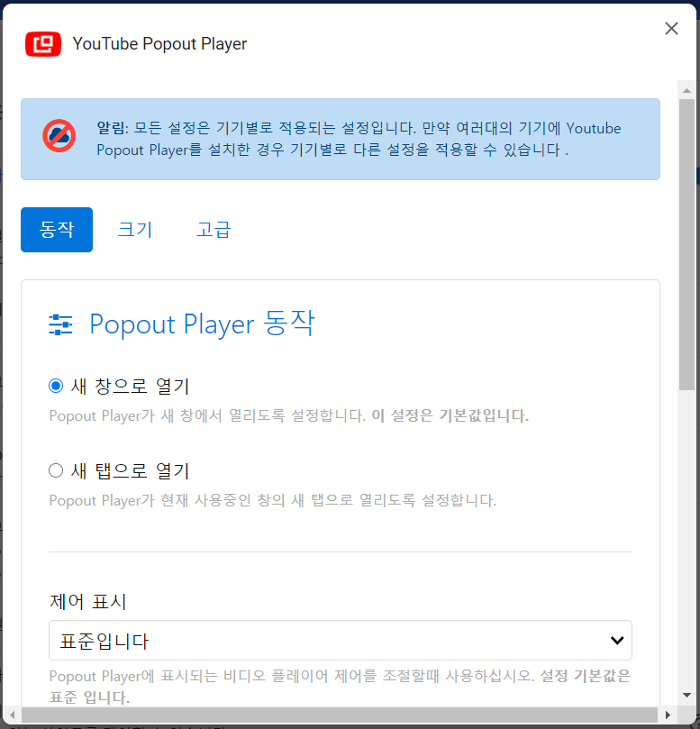This screenshot has width=700, height=729.
Task: Click the Popout Player 동작 heading
Action: (202, 323)
